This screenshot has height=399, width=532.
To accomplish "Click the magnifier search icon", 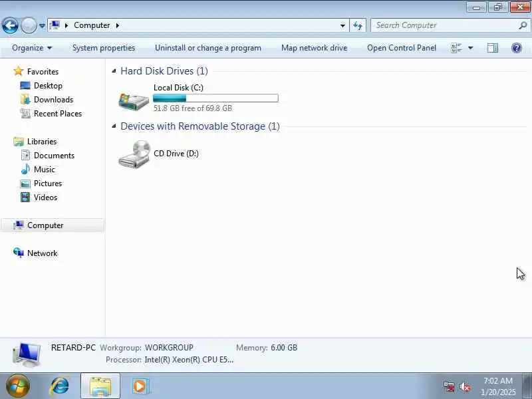I will point(523,25).
